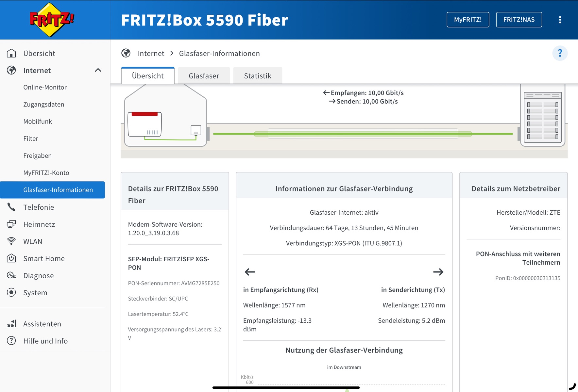Open MyFRITZ! from the header
Screen dimensions: 578x392
click(468, 20)
